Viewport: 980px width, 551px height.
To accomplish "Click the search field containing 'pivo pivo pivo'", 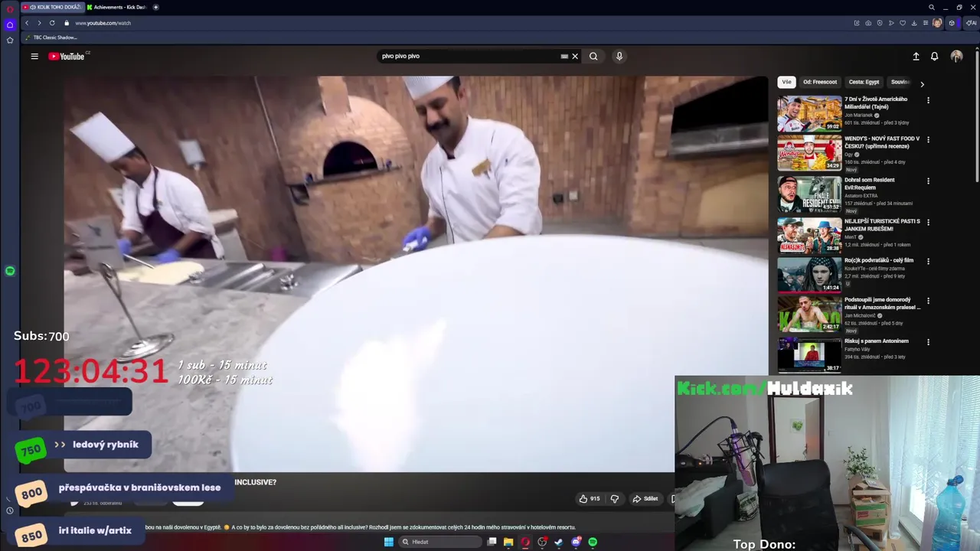I will point(469,56).
